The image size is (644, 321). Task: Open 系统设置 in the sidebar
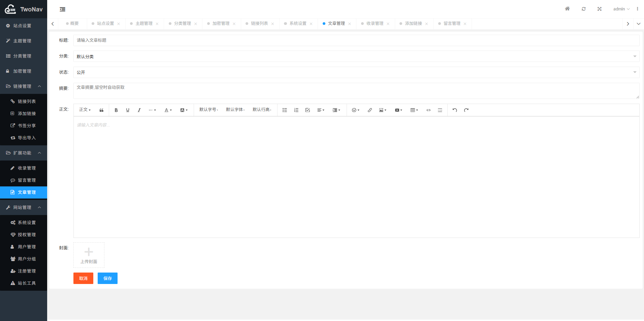[27, 222]
